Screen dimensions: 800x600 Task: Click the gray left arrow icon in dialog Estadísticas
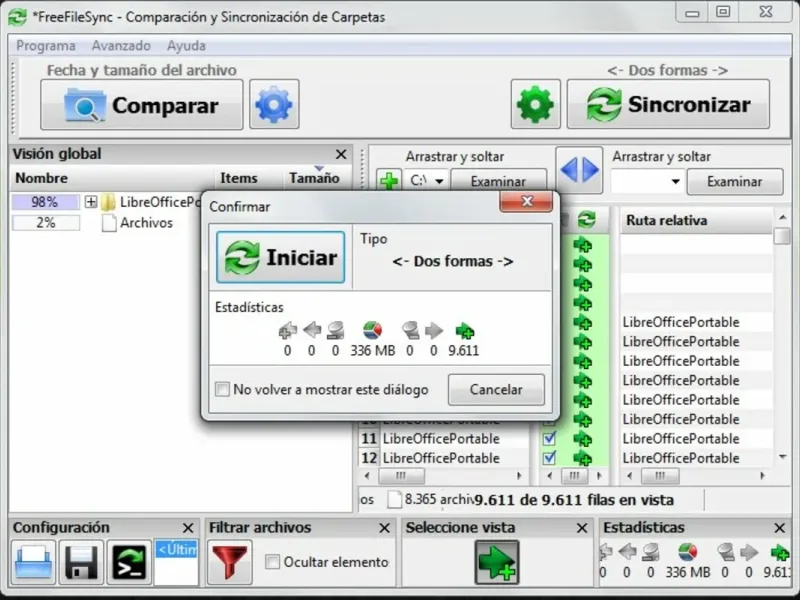pos(312,331)
